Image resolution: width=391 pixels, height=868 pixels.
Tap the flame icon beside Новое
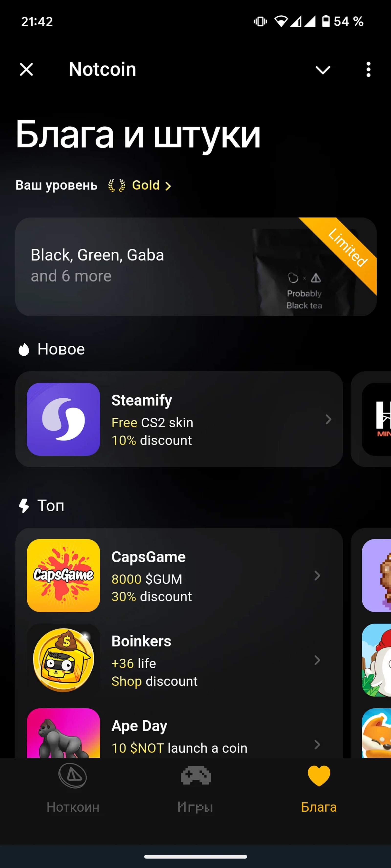(24, 349)
